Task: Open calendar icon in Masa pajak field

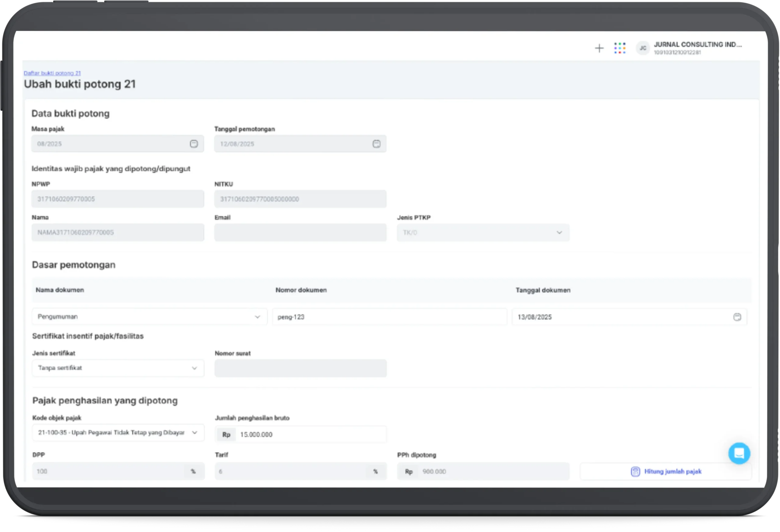Action: (194, 144)
